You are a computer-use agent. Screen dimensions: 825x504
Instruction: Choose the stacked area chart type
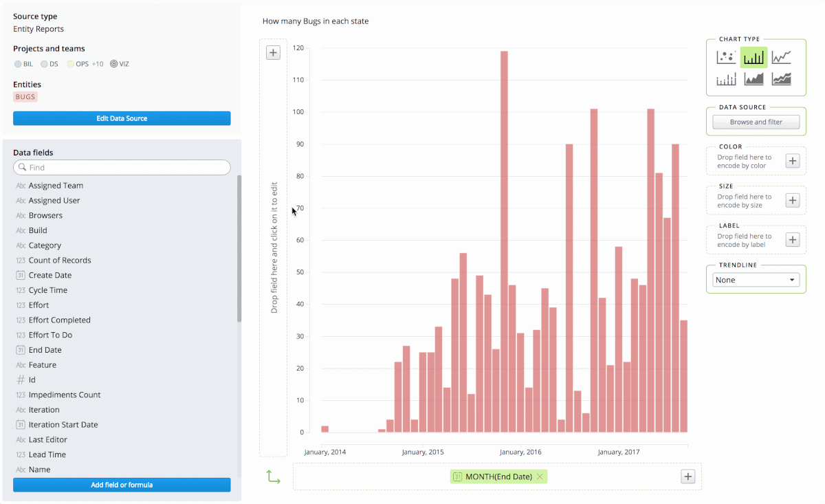pos(781,79)
